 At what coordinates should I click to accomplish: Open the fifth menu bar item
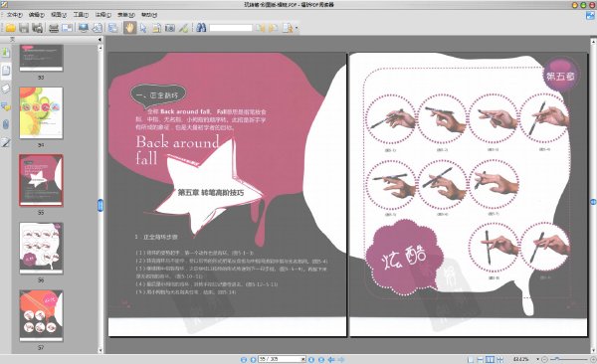[102, 15]
